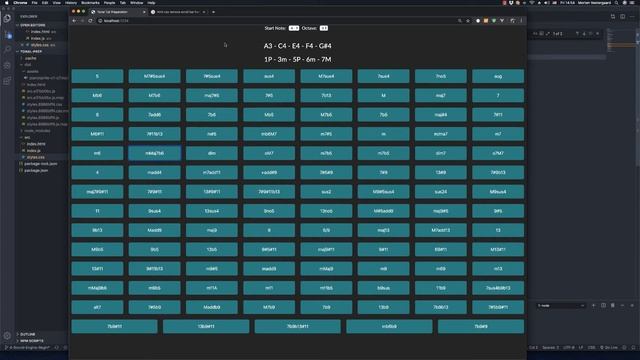This screenshot has height=360, width=640.
Task: Close the VS Code terminal panel
Action: 632,305
